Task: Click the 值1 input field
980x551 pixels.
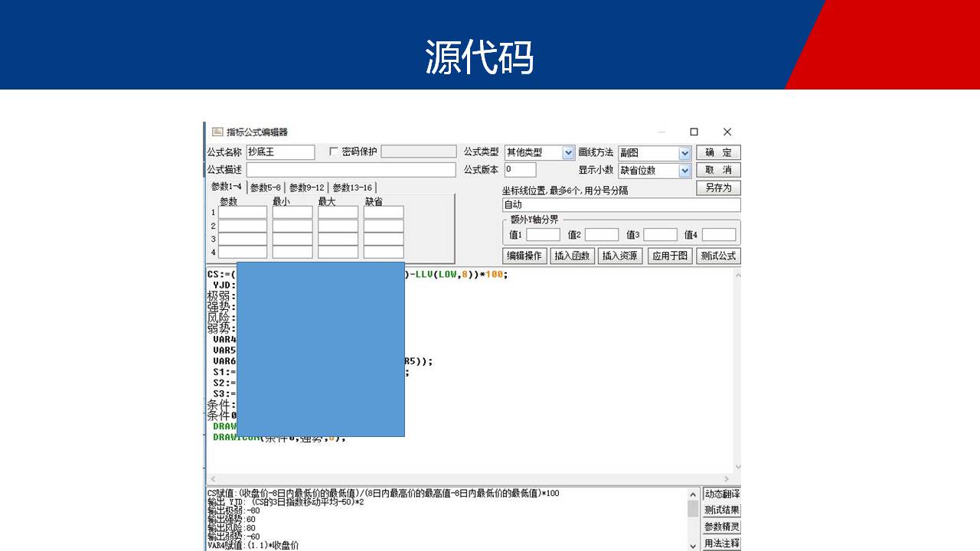Action: click(543, 235)
